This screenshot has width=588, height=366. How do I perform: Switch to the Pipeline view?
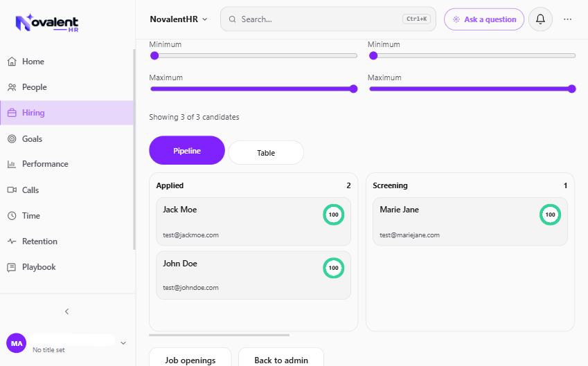click(187, 150)
